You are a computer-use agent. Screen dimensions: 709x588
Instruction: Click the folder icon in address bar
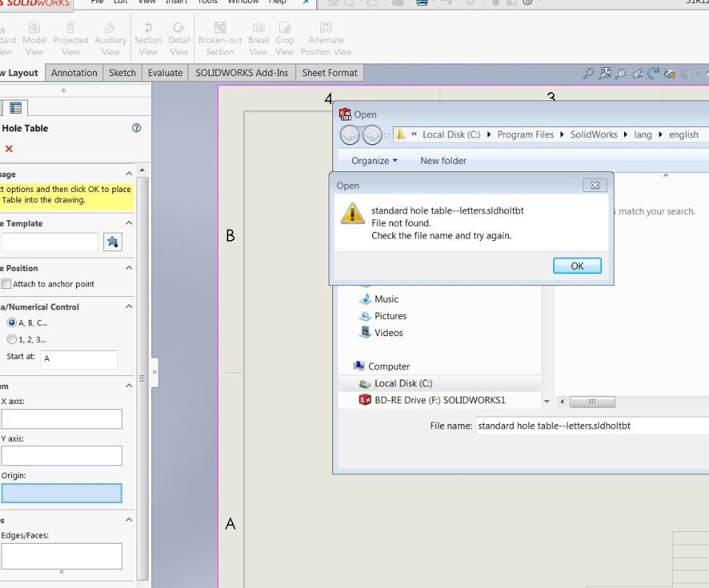[400, 134]
